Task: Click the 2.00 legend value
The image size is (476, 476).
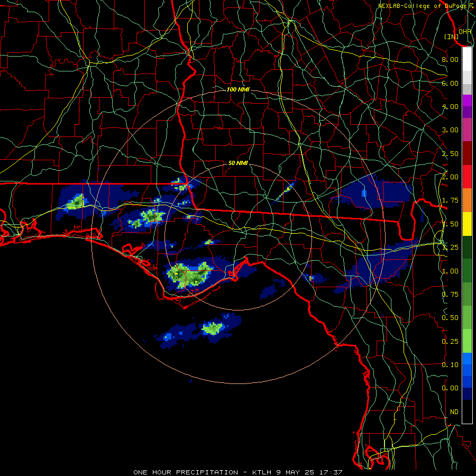Action: 450,177
